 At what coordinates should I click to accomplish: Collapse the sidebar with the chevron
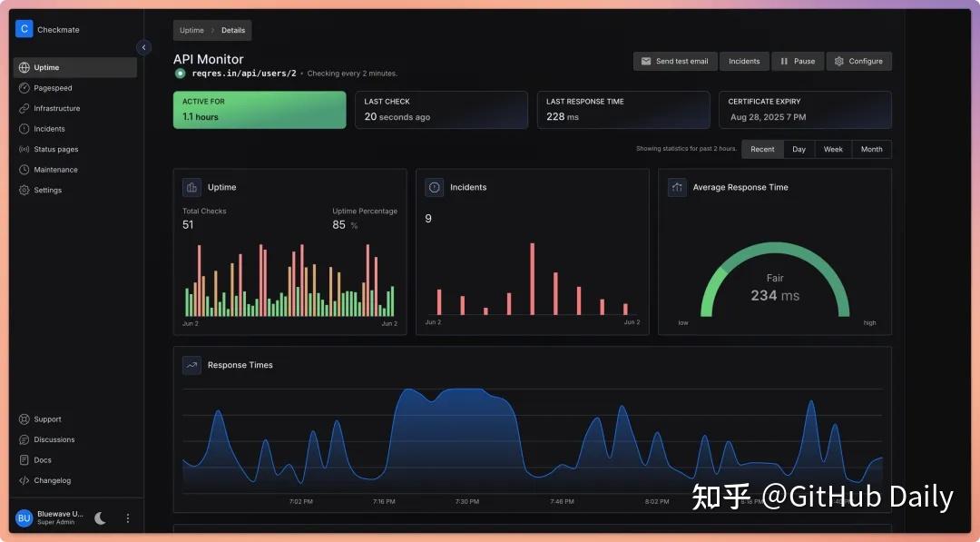pyautogui.click(x=144, y=47)
